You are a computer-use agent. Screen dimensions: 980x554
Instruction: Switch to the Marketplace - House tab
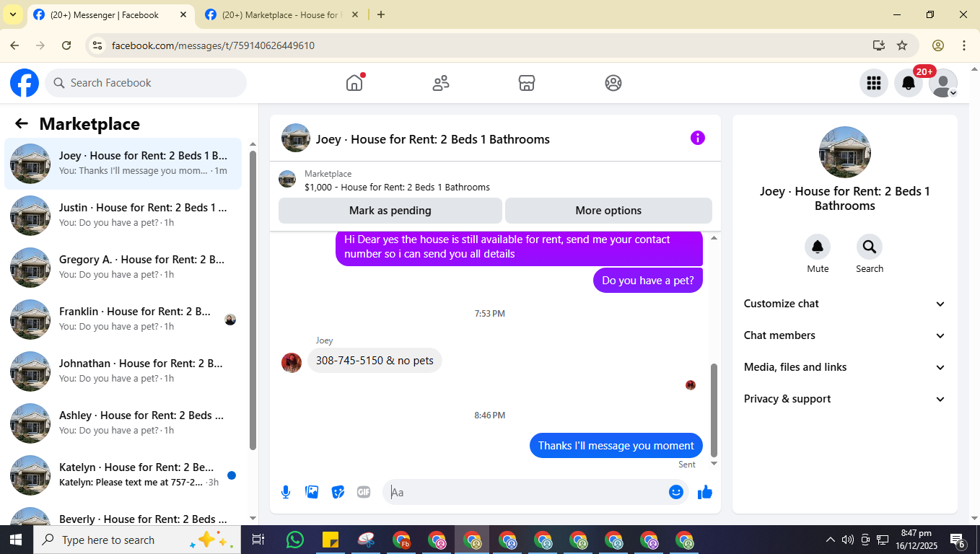pos(281,14)
